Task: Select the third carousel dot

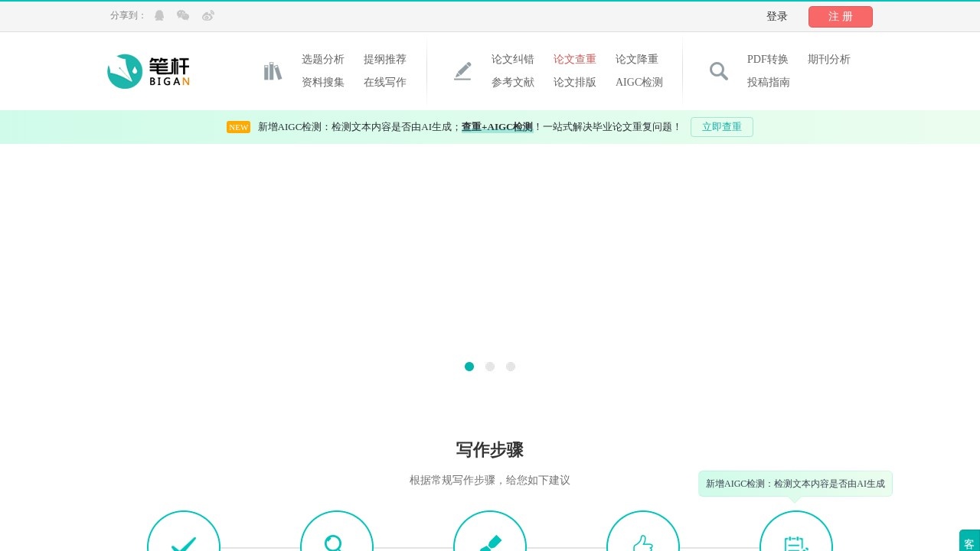Action: [x=511, y=367]
